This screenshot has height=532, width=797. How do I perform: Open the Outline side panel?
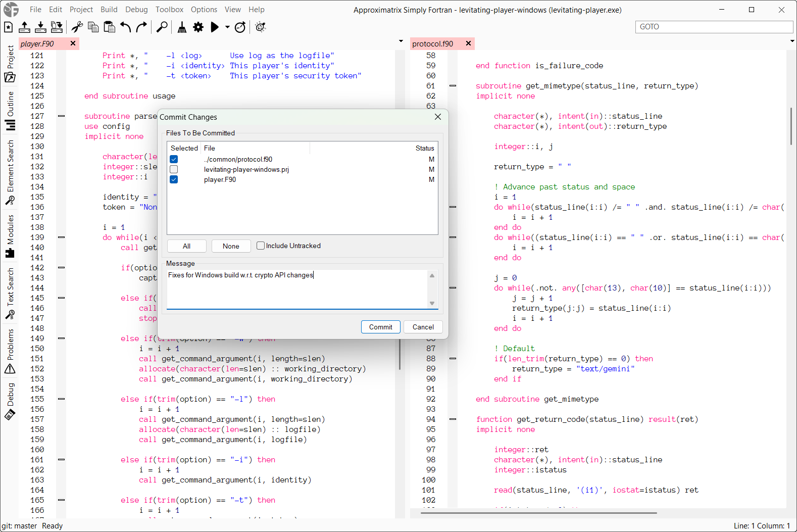click(x=10, y=111)
